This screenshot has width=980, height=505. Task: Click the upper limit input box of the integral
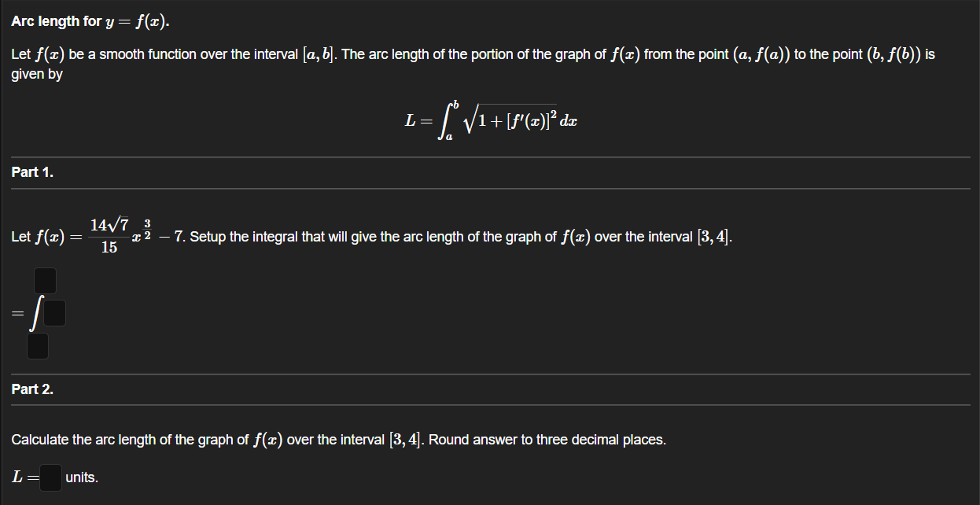(x=44, y=280)
